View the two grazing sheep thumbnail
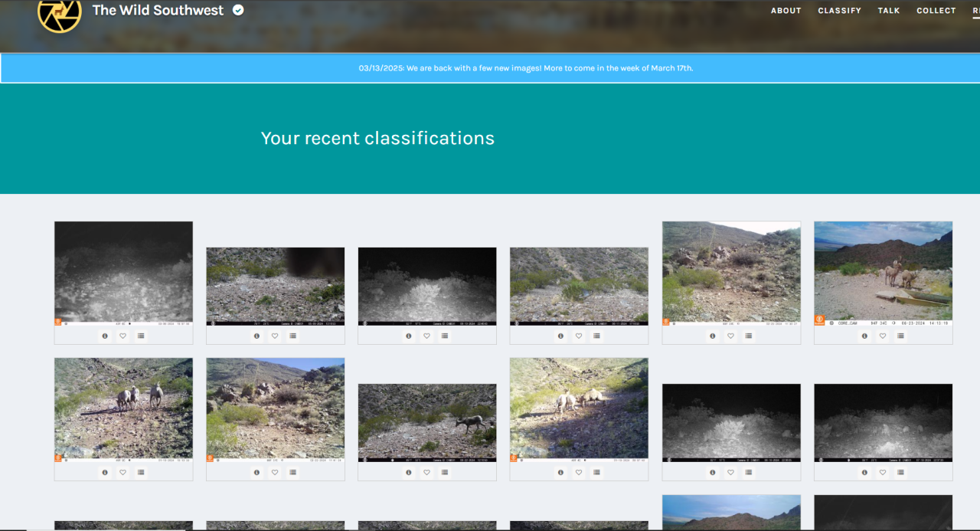Viewport: 980px width, 531px height. click(579, 410)
